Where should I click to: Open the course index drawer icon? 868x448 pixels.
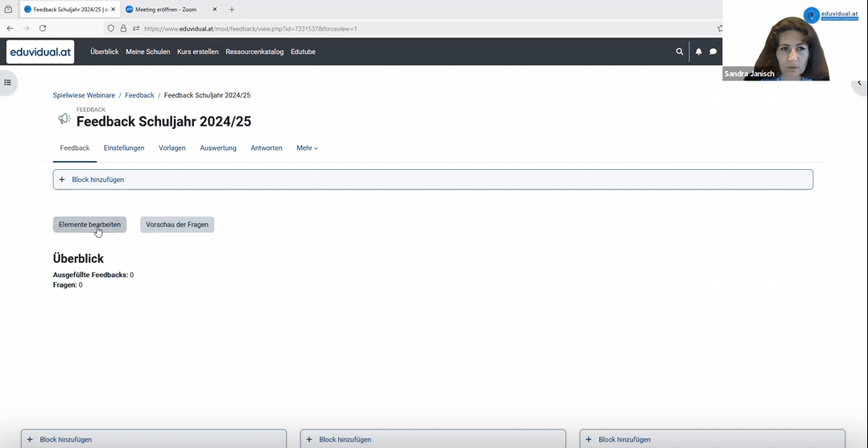(x=8, y=82)
